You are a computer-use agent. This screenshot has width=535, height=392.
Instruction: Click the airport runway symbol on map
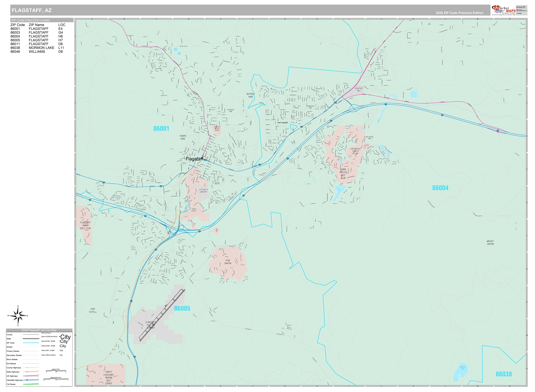pyautogui.click(x=162, y=315)
